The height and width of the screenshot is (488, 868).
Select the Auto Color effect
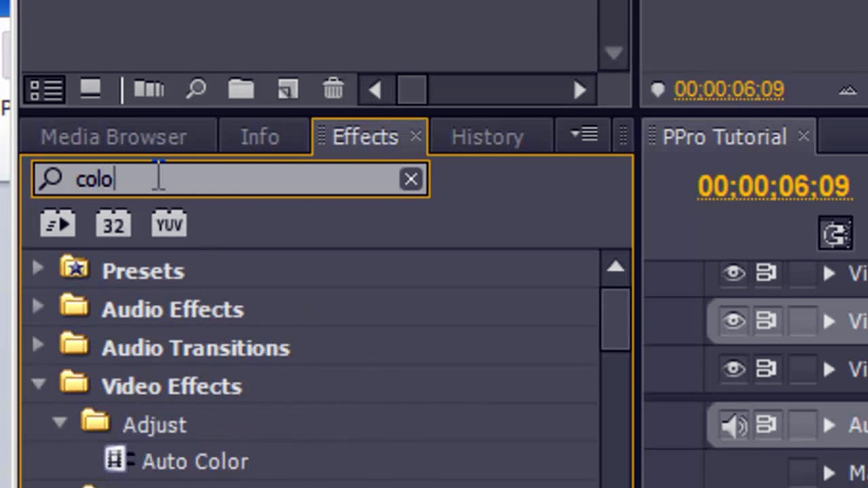point(195,461)
